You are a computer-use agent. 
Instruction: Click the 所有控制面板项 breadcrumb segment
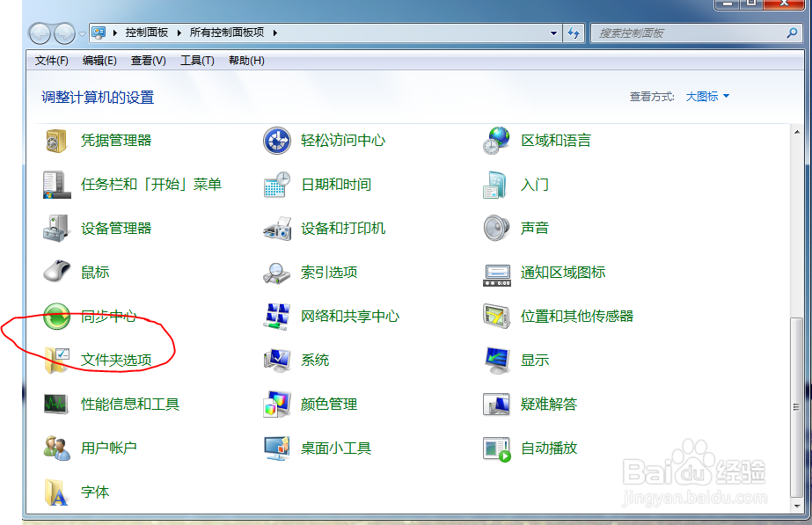coord(227,33)
